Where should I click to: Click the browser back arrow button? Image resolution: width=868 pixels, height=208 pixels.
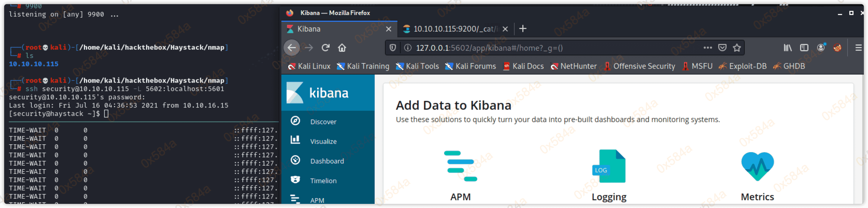point(292,48)
